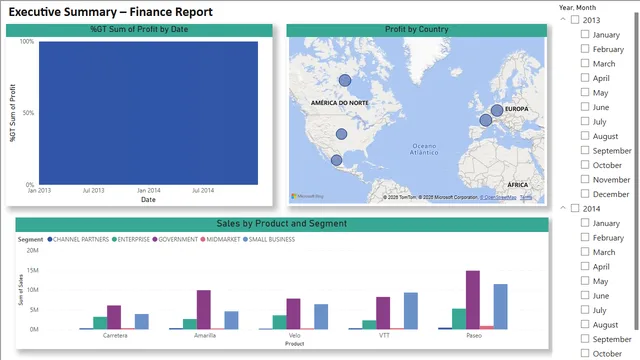Select Velo Enterprise bar
The width and height of the screenshot is (640, 360).
click(x=280, y=322)
